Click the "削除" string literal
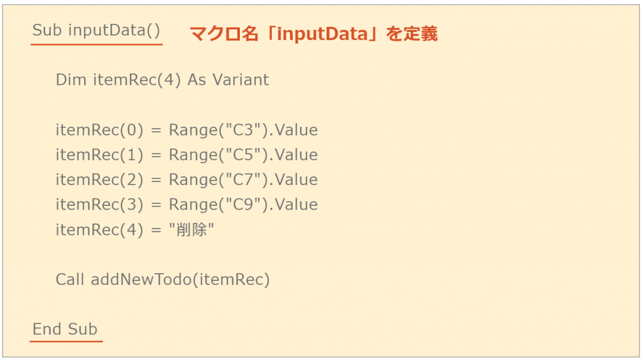The height and width of the screenshot is (364, 643). 192,230
